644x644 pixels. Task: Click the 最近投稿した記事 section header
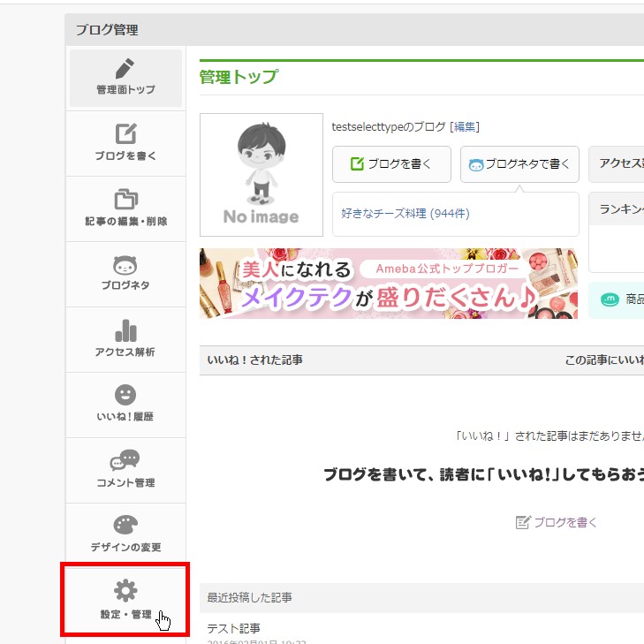(x=249, y=597)
